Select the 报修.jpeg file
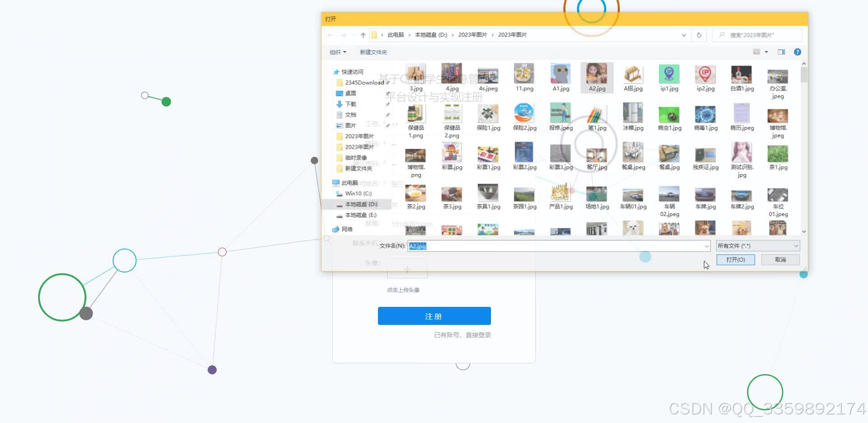The width and height of the screenshot is (868, 423). [561, 117]
